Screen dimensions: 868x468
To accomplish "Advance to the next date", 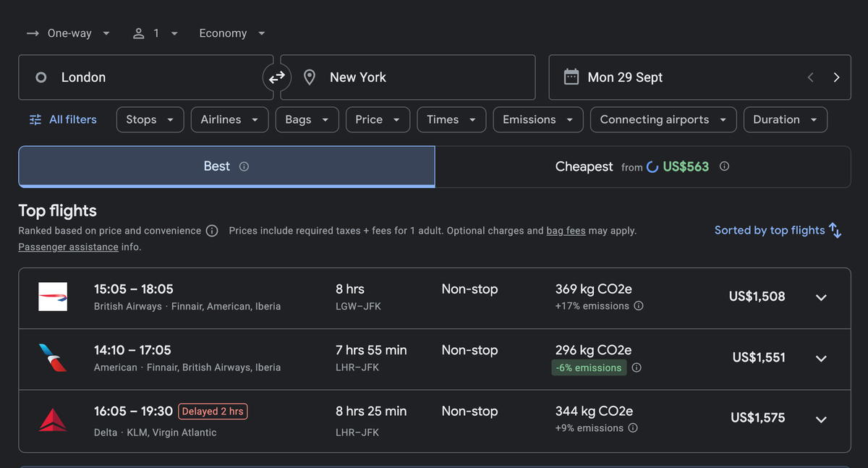I will point(836,77).
